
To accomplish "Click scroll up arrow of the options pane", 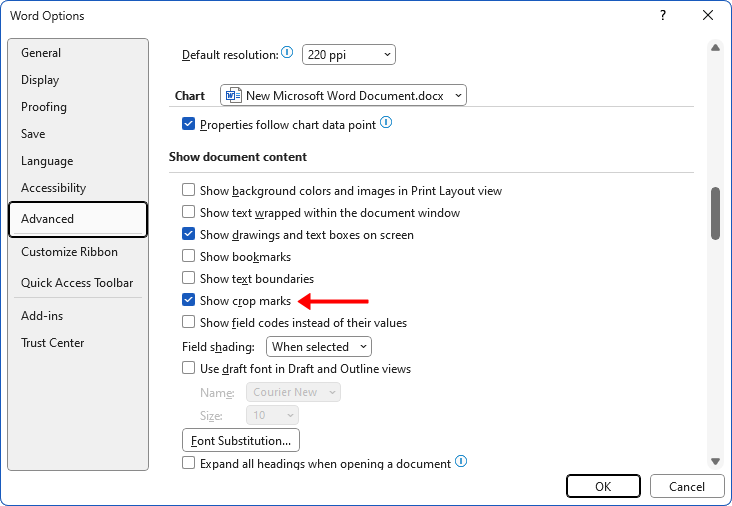I will click(715, 47).
